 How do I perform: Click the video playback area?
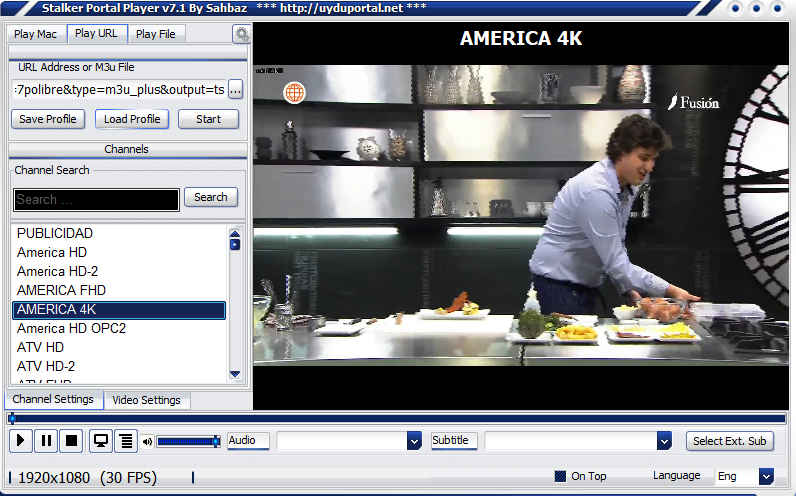[521, 216]
